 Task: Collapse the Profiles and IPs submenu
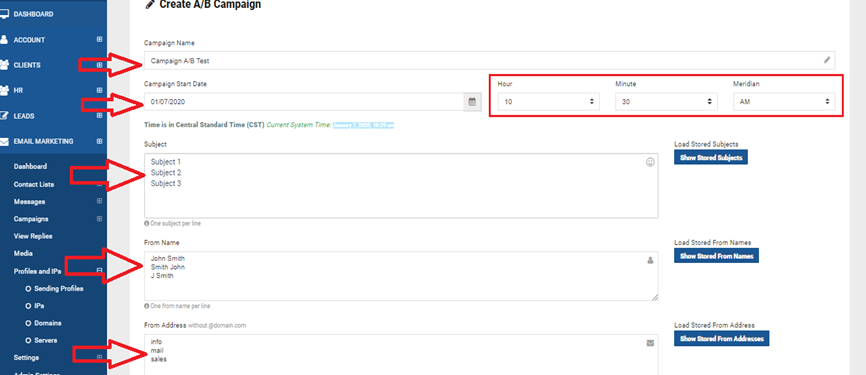point(99,271)
